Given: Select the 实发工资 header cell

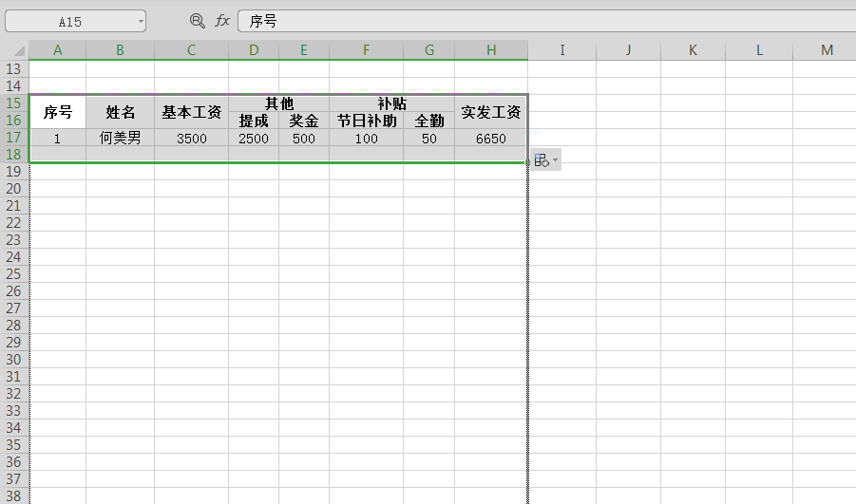Looking at the screenshot, I should tap(491, 112).
